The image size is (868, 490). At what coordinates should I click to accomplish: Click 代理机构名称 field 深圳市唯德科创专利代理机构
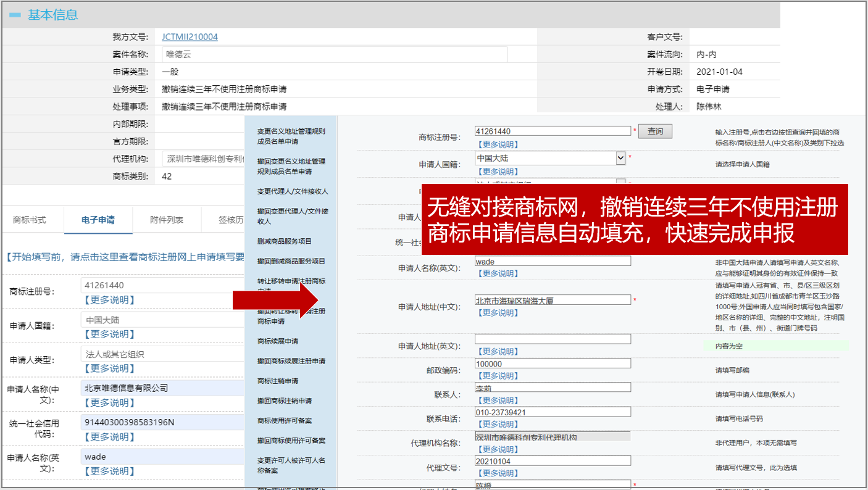coord(553,436)
